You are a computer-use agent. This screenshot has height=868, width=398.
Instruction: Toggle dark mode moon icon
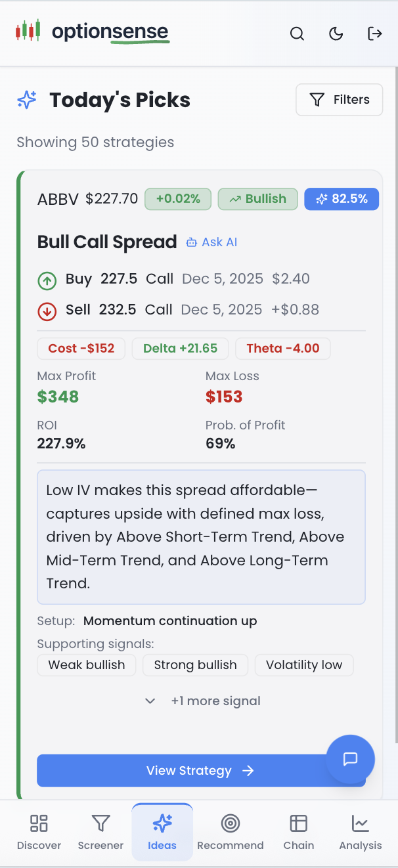point(336,34)
